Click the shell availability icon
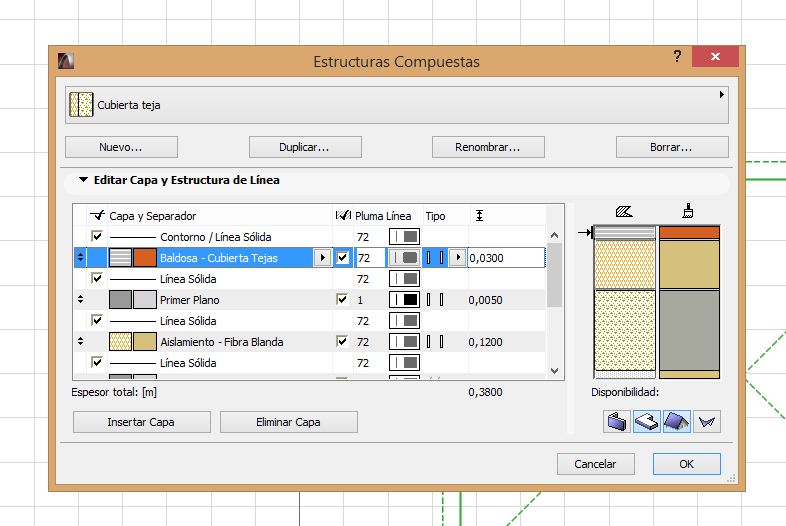Image resolution: width=786 pixels, height=526 pixels. [707, 422]
